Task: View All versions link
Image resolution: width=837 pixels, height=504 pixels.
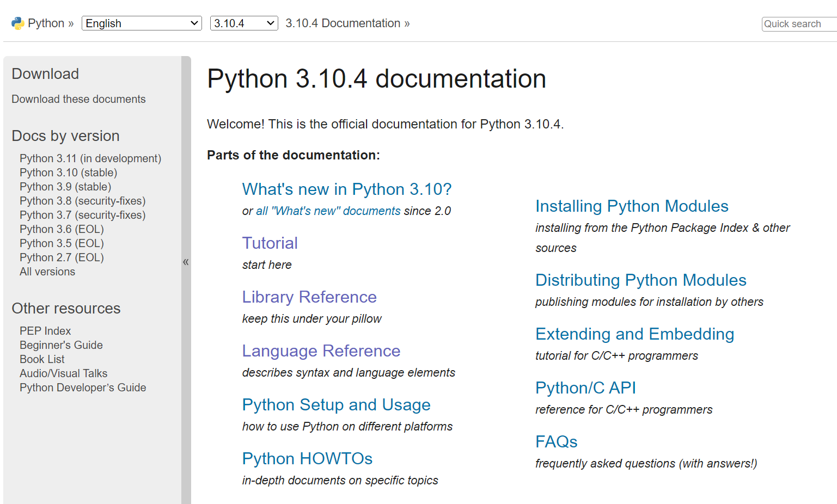Action: 47,272
